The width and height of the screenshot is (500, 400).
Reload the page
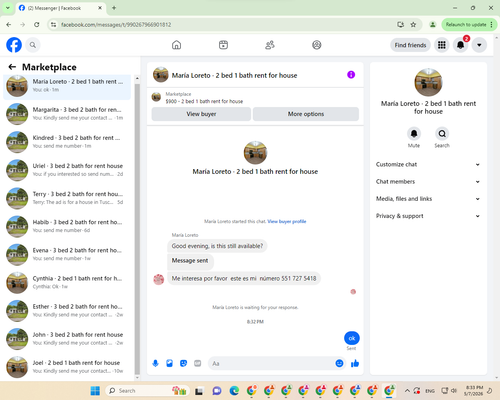[x=37, y=24]
